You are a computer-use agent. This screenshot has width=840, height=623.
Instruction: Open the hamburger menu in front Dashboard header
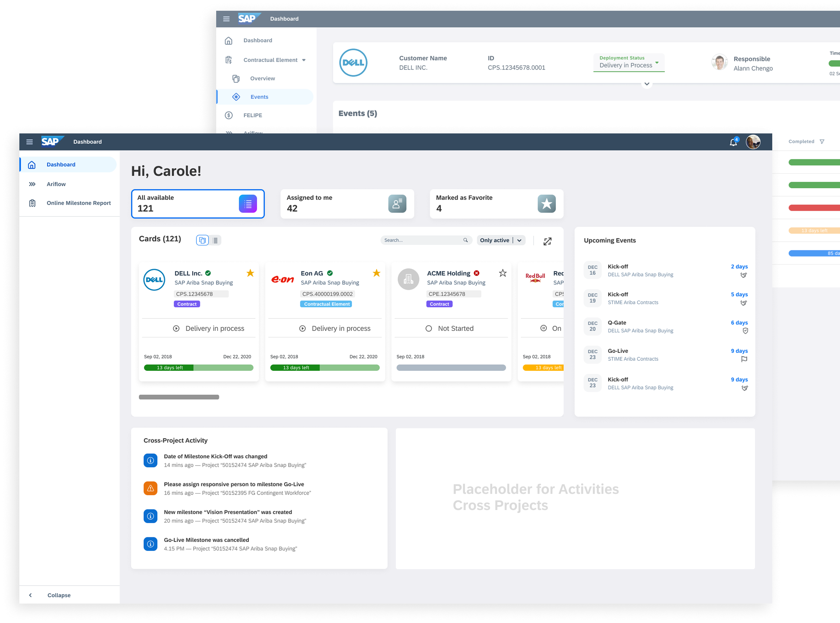(29, 142)
